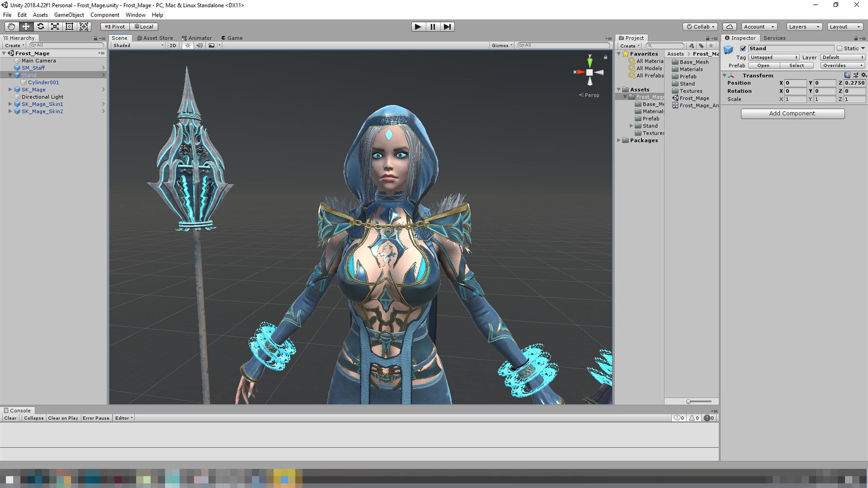Open the GameObject menu
The height and width of the screenshot is (488, 868).
[69, 14]
